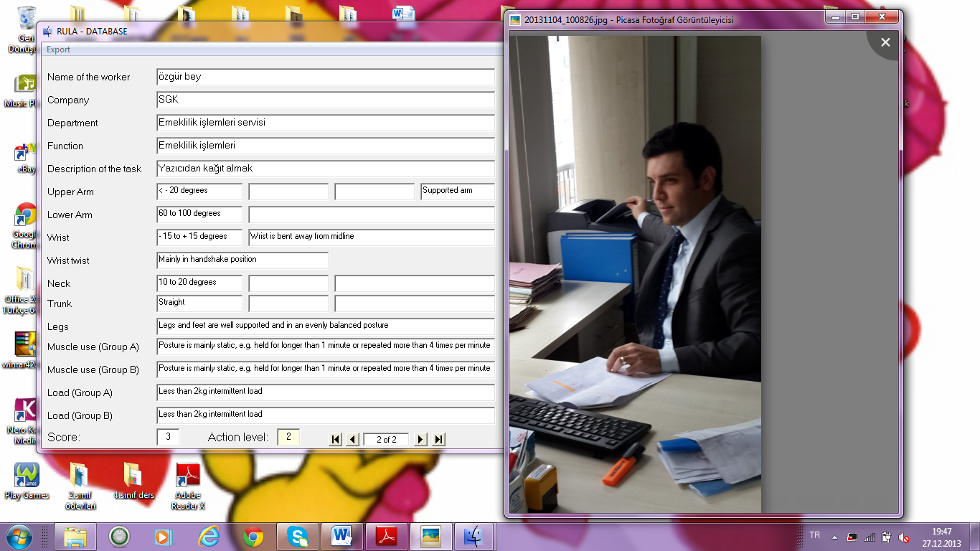Screen dimensions: 980x551
Task: Show hidden system tray icons
Action: coord(834,537)
